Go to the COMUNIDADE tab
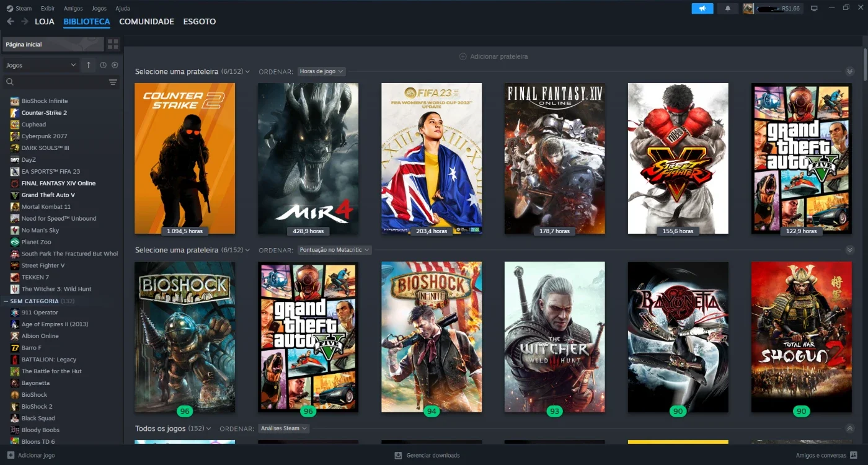 coord(146,22)
